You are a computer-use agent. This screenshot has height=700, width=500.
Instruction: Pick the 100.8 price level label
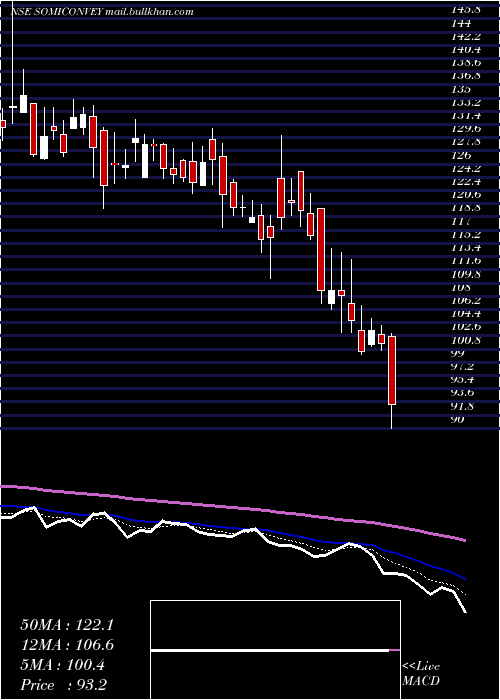[x=468, y=340]
